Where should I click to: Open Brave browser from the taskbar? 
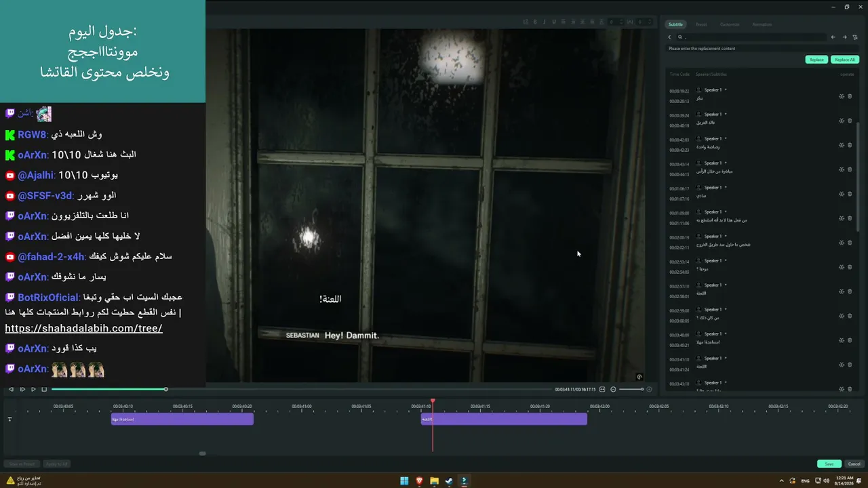[419, 481]
